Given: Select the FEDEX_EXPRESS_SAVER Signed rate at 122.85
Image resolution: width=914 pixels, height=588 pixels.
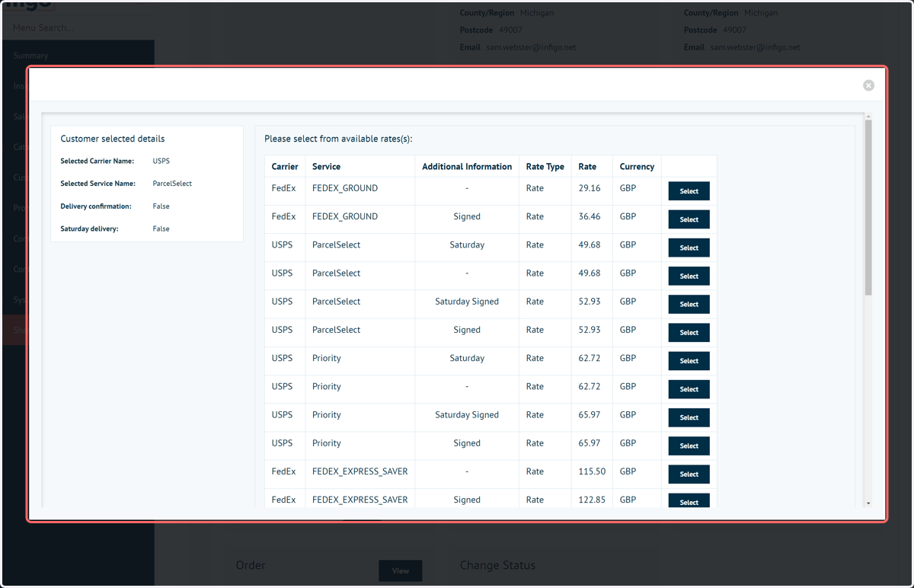Looking at the screenshot, I should tap(689, 500).
